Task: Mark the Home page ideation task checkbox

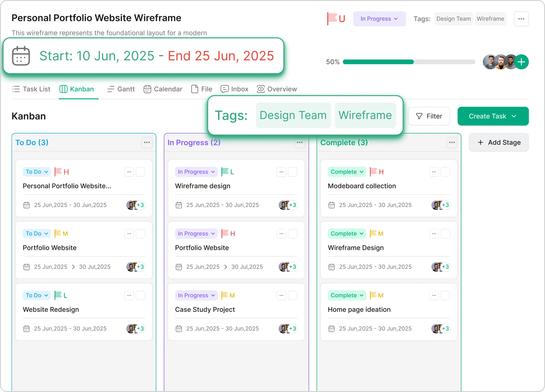Action: 445,295
